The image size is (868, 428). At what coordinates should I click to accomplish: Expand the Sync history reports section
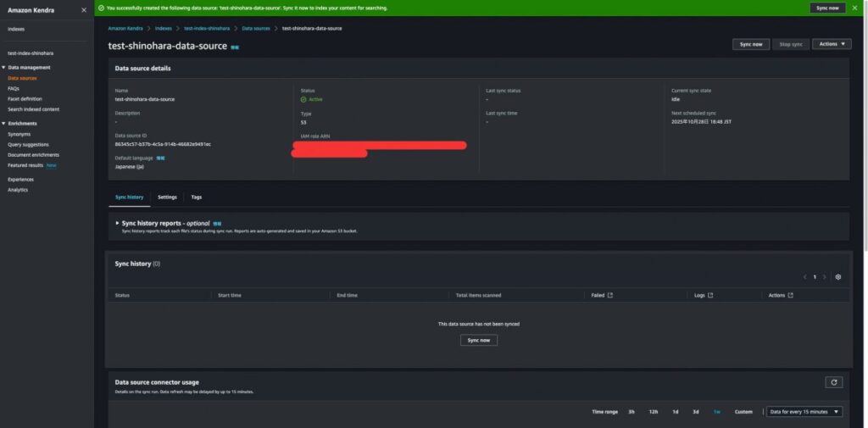pos(118,223)
